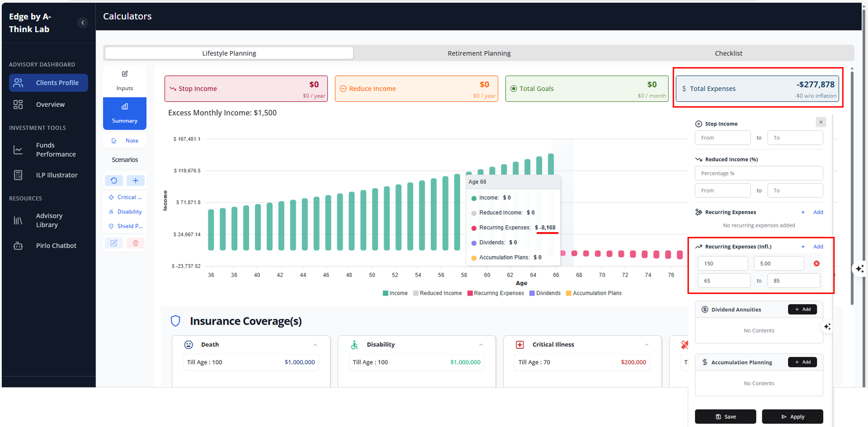This screenshot has width=868, height=427.
Task: Add a Dividend Annuities entry
Action: [x=802, y=309]
